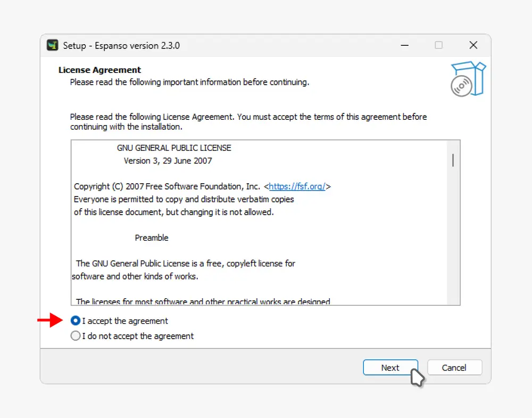Click the greyed-out maximize window button
The height and width of the screenshot is (418, 532).
click(x=438, y=45)
